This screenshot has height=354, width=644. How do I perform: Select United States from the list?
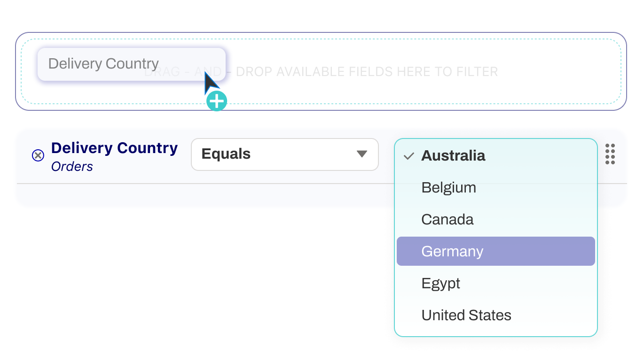[466, 316]
